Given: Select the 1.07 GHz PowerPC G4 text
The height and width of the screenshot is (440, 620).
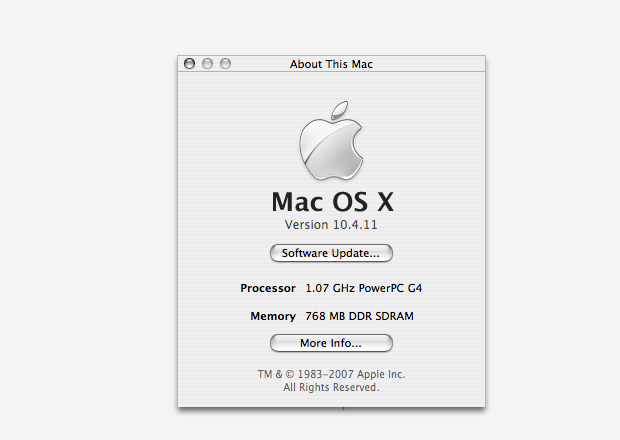Looking at the screenshot, I should tap(363, 288).
